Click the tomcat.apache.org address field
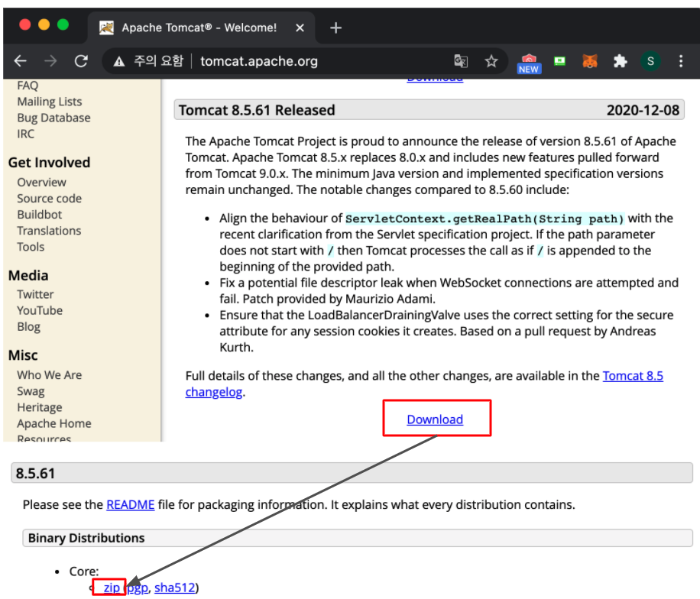The width and height of the screenshot is (700, 599). click(x=259, y=61)
